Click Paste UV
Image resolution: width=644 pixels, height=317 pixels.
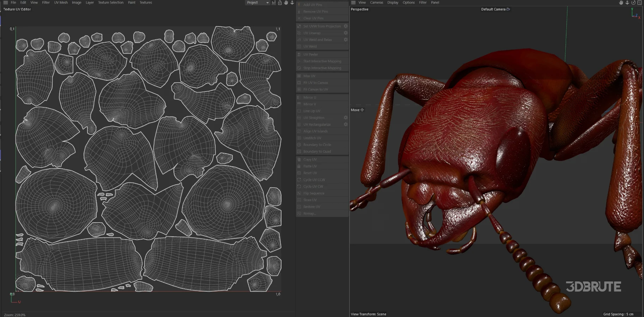322,166
